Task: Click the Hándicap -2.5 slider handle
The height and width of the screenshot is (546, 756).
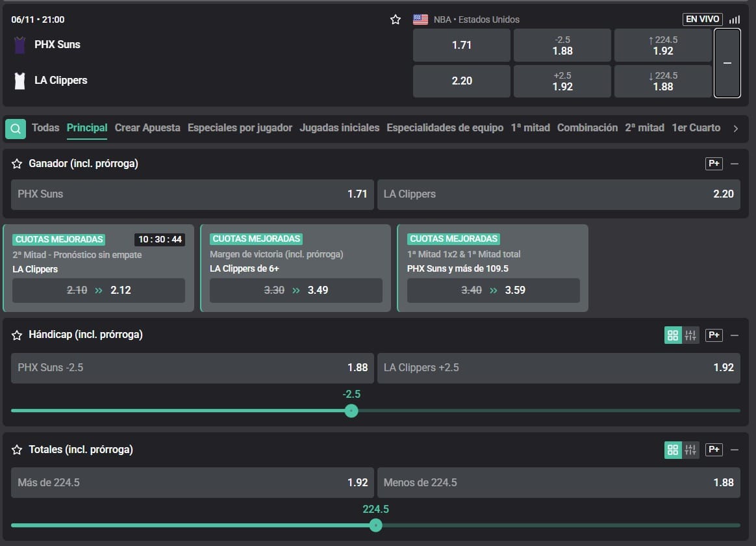Action: 351,411
